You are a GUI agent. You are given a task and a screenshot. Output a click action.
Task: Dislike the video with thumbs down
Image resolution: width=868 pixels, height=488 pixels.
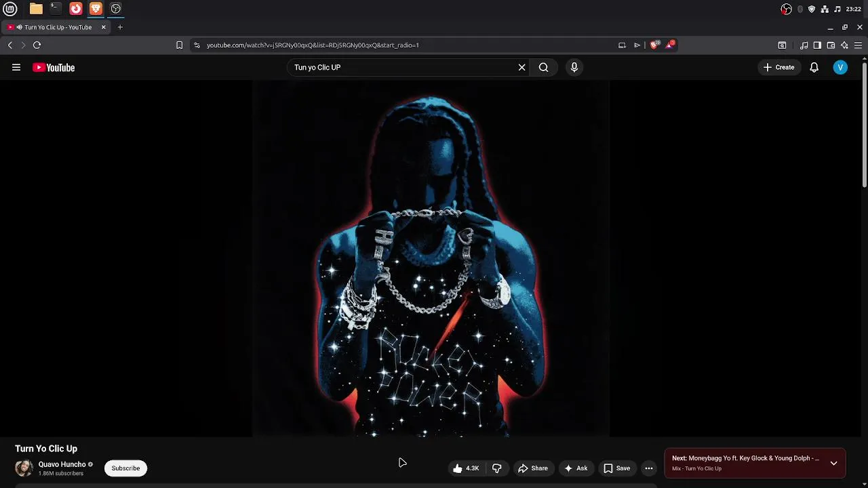click(x=497, y=468)
